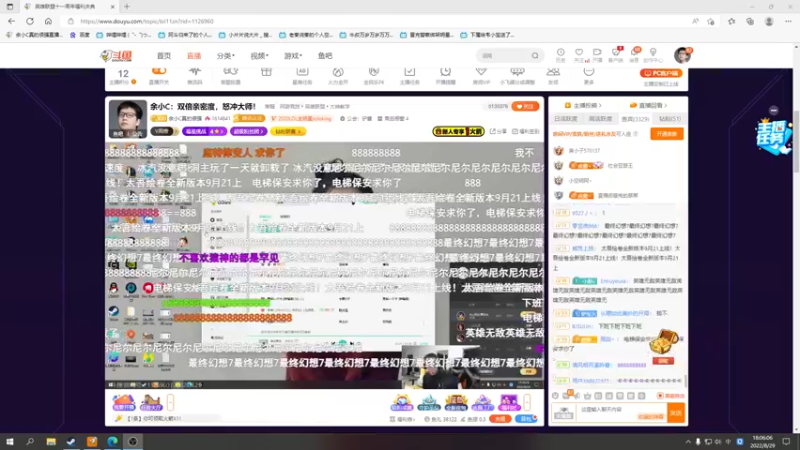Expand the 视频 navigation dropdown

click(259, 56)
